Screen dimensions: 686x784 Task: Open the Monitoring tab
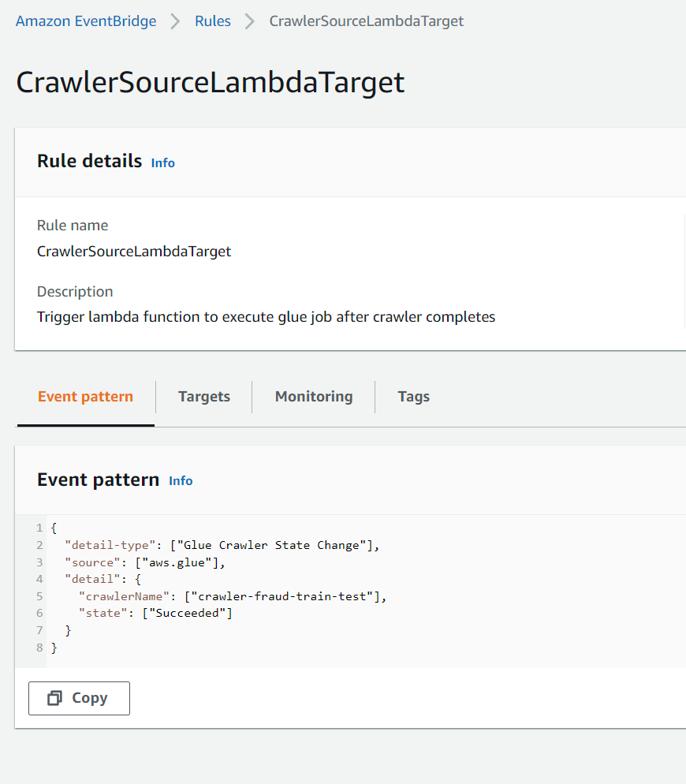click(313, 397)
